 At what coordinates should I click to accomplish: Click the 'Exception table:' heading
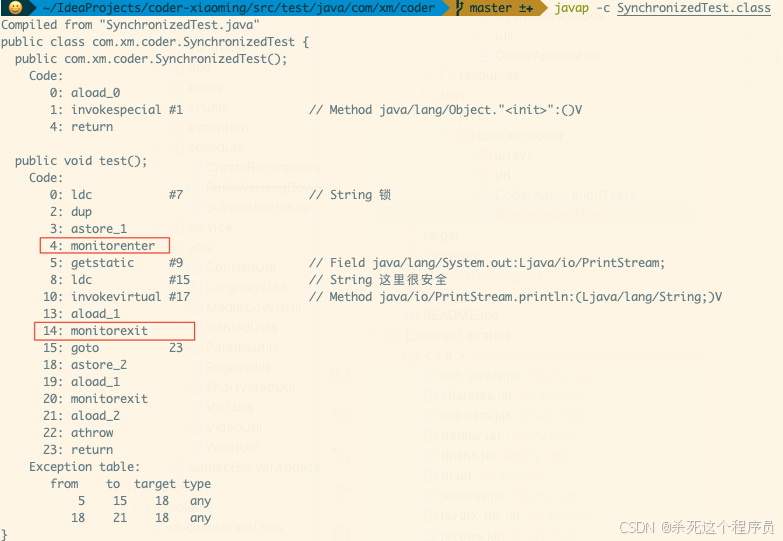pos(84,467)
